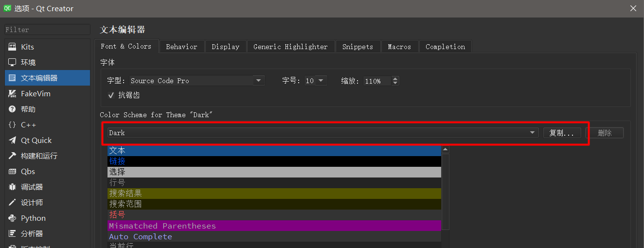644x248 pixels.
Task: Select Mismatched Parentheses color entry
Action: pyautogui.click(x=274, y=226)
